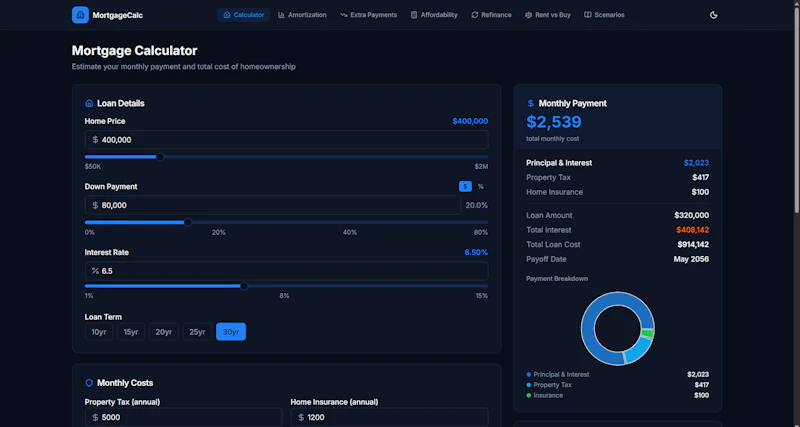Click the $320,000 Loan Amount value
800x427 pixels.
691,216
